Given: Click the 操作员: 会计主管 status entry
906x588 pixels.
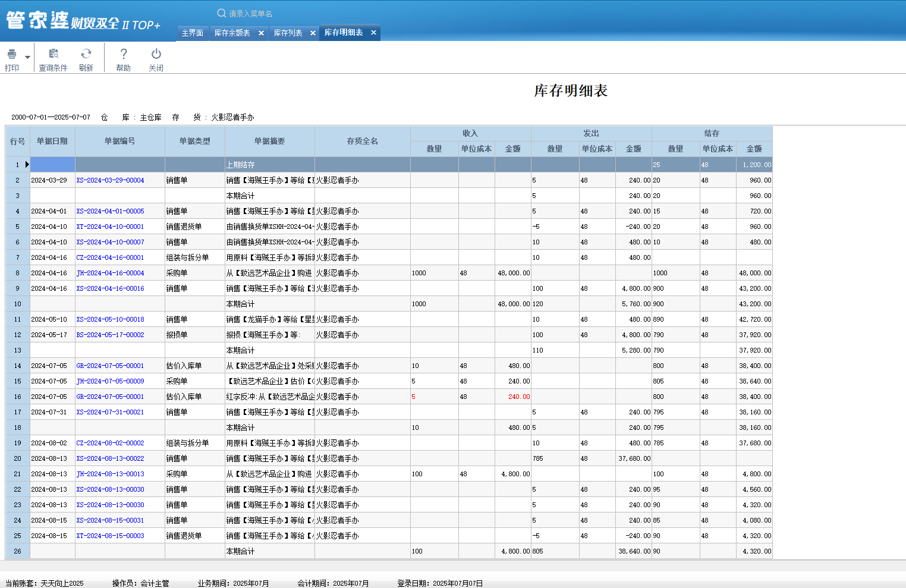Looking at the screenshot, I should coord(141,583).
